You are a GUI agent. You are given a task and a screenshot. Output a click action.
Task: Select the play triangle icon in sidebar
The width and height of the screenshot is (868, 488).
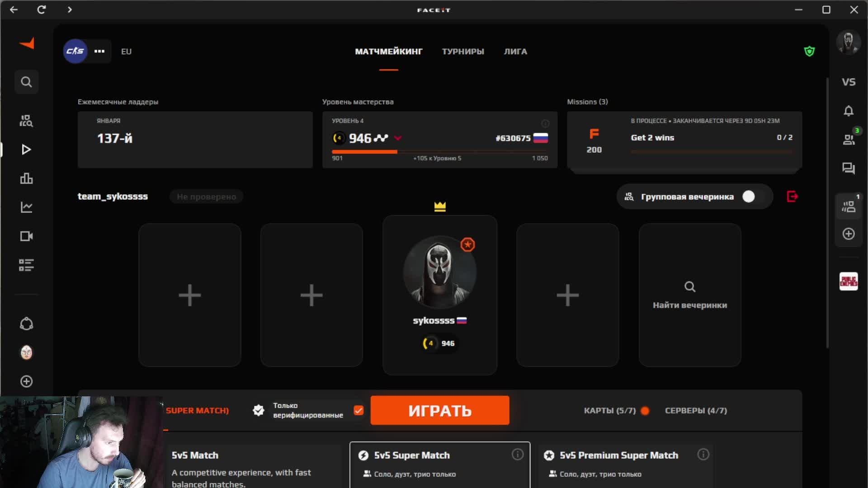coord(26,150)
